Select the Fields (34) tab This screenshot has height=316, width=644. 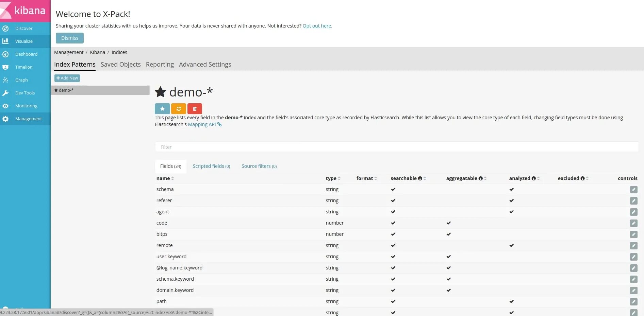click(x=171, y=166)
